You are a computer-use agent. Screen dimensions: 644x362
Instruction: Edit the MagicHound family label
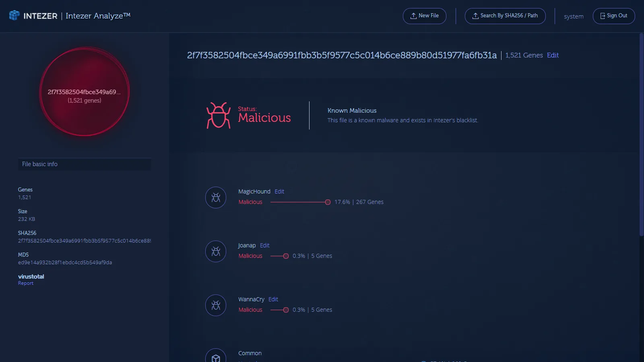[x=279, y=191]
